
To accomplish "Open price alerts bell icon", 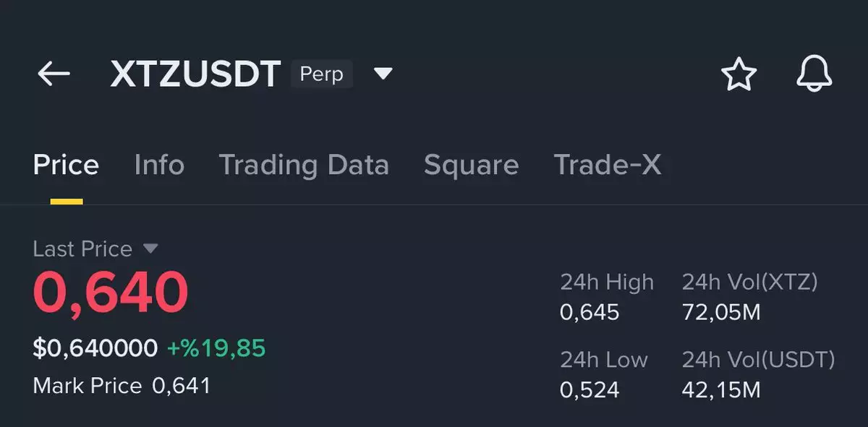I will [x=814, y=74].
